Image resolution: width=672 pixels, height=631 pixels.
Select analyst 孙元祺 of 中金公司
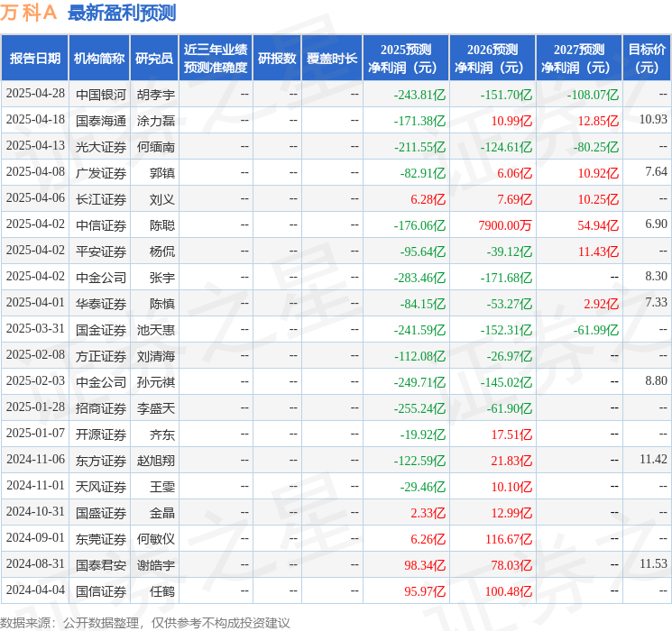coord(155,381)
